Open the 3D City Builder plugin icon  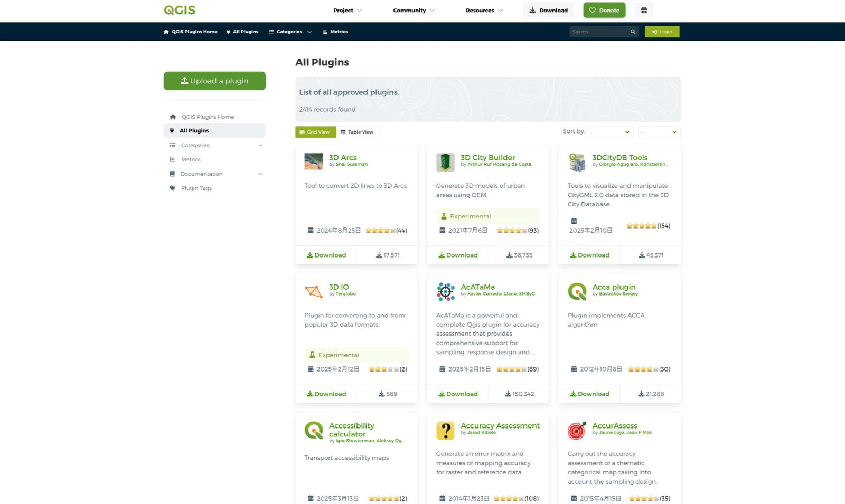tap(445, 162)
